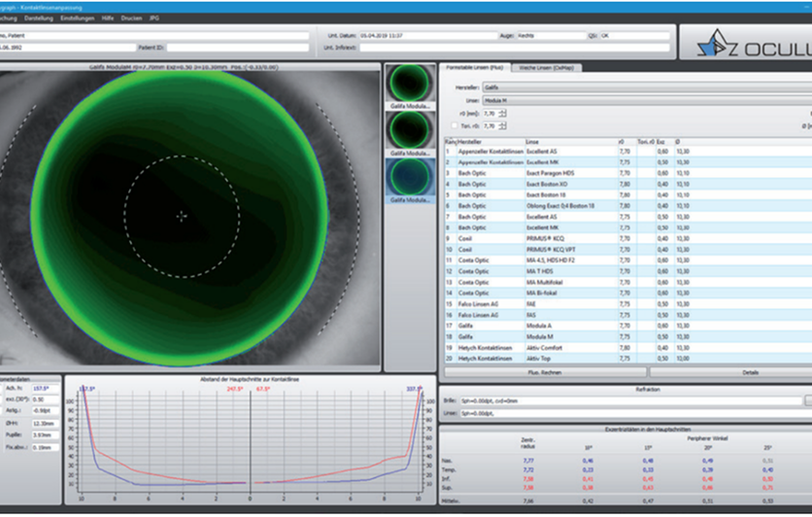Click the Patient ID input field
Viewport: 812px width, 517px height.
tap(237, 48)
